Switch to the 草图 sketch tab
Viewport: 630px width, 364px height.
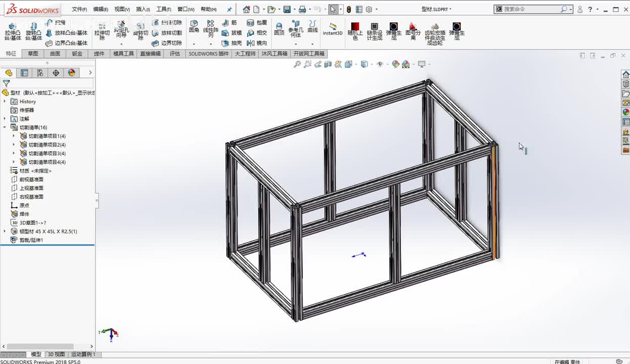coord(33,54)
